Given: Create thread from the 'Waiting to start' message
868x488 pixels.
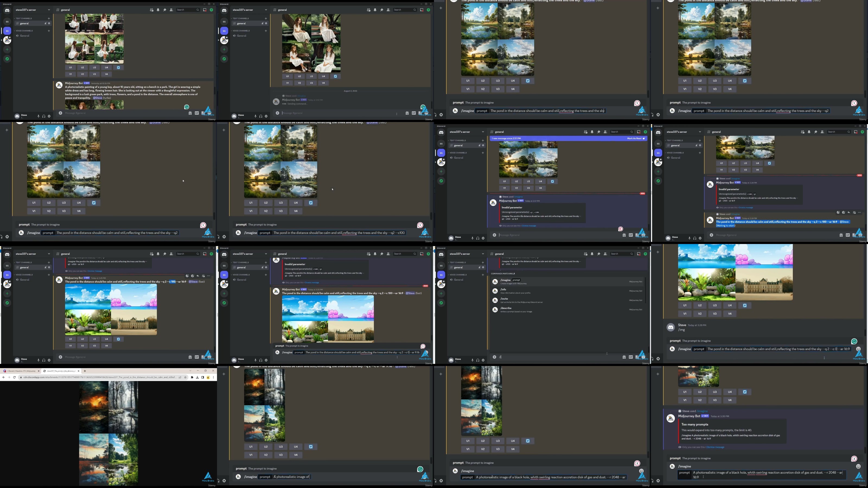Looking at the screenshot, I should pos(854,213).
